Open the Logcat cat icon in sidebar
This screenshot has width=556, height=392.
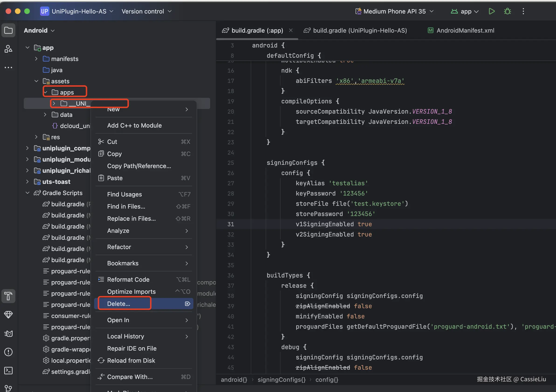tap(8, 333)
